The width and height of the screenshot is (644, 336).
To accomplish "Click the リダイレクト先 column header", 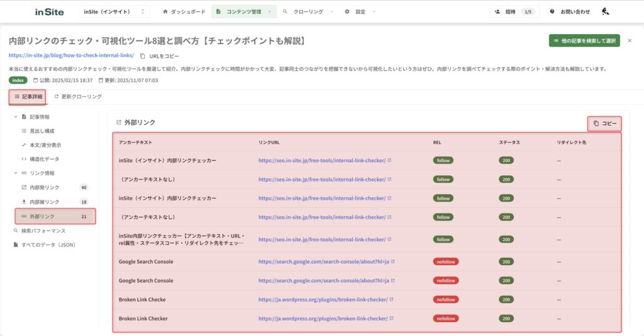I will (571, 143).
